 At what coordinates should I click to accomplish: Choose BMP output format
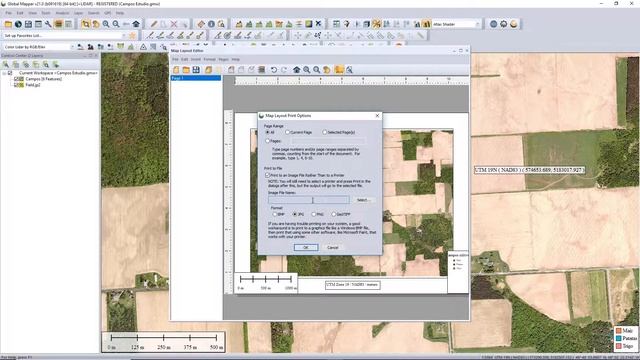[275, 214]
